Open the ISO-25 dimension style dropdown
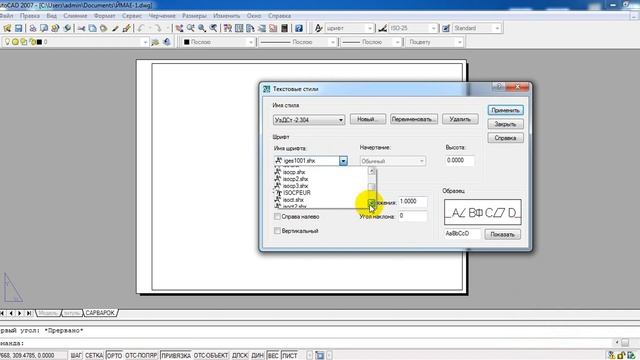 433,28
